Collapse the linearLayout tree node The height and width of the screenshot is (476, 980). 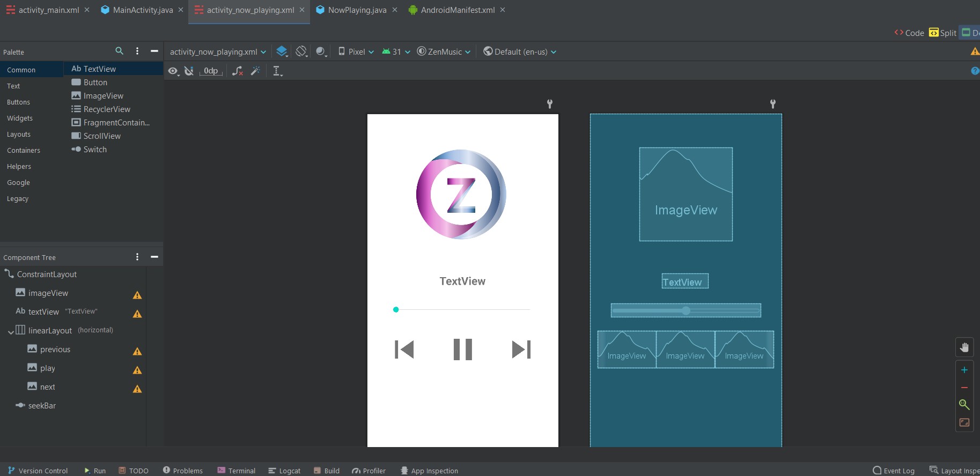[x=11, y=331]
